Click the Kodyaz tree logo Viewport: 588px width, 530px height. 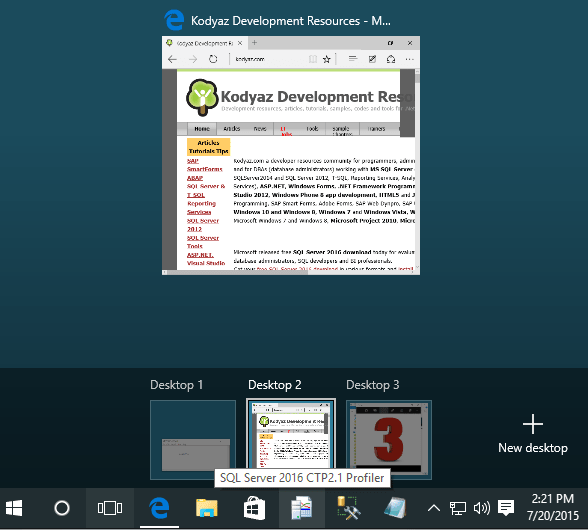click(202, 97)
